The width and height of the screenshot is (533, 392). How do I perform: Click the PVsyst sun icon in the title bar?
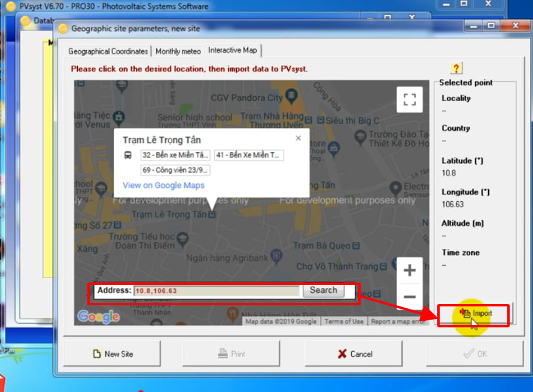[x=11, y=6]
